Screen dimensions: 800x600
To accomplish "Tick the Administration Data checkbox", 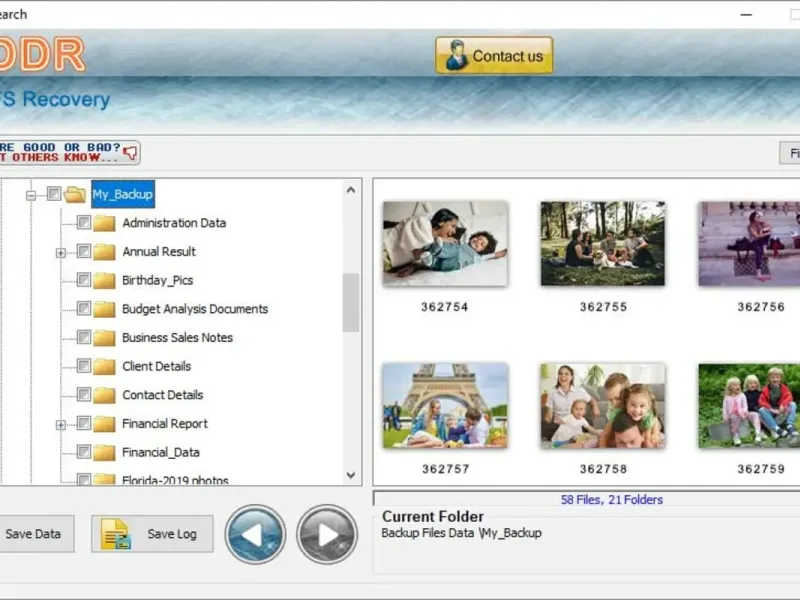I will 84,222.
